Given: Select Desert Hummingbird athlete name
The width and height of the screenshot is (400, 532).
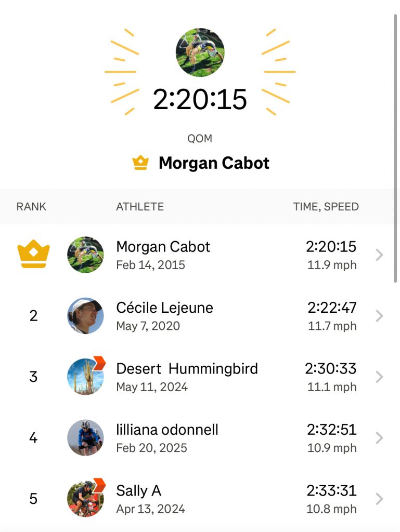Looking at the screenshot, I should (187, 369).
